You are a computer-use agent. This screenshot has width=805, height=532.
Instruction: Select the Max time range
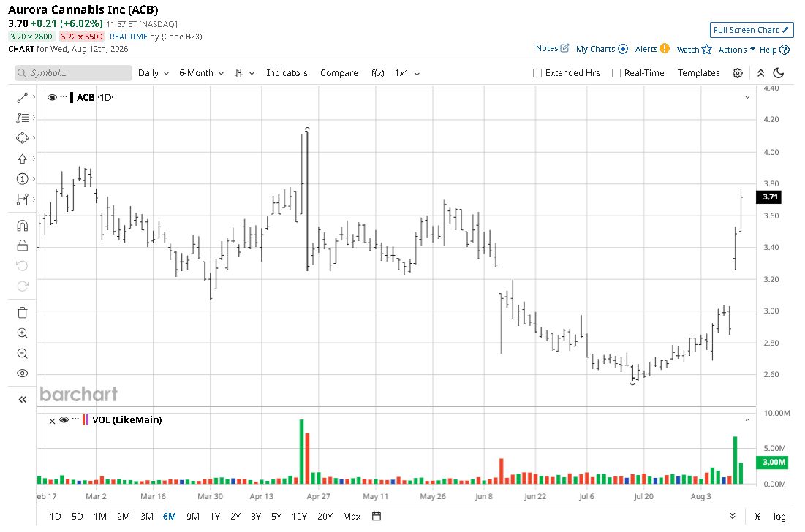(x=352, y=516)
